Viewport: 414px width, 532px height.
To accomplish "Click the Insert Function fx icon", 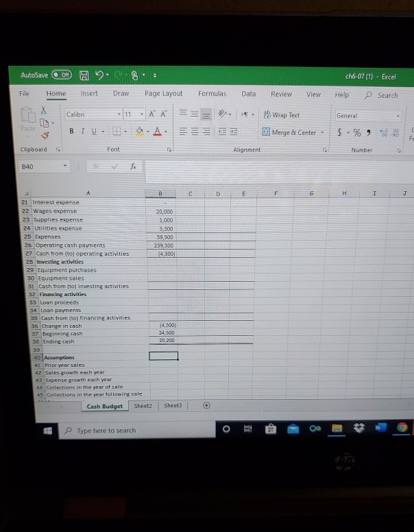I will (x=134, y=167).
